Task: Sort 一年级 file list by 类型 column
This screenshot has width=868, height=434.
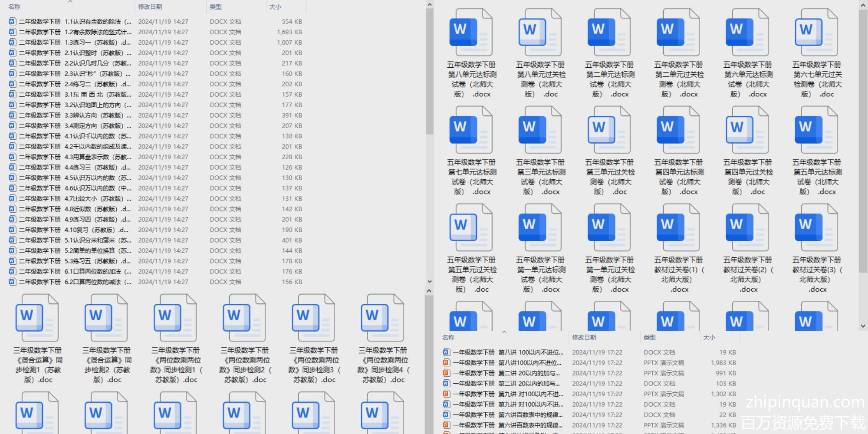Action: pyautogui.click(x=650, y=337)
